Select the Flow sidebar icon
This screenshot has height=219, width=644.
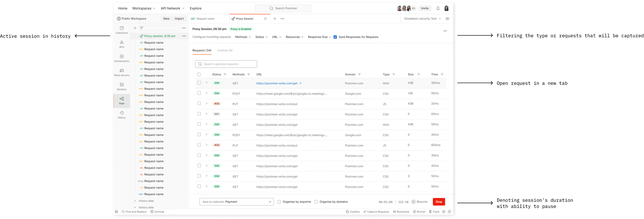coord(122,100)
